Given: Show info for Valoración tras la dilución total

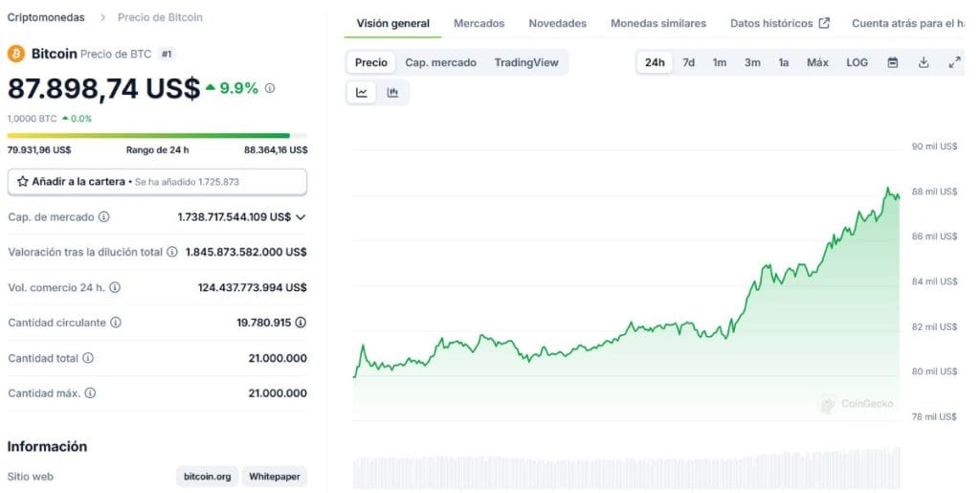Looking at the screenshot, I should point(172,252).
